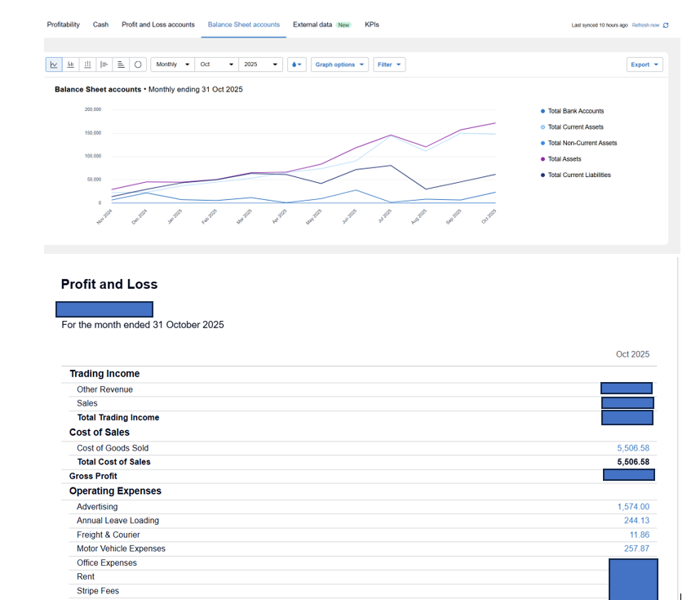This screenshot has width=700, height=600.
Task: Pick the table list view icon
Action: (x=121, y=64)
